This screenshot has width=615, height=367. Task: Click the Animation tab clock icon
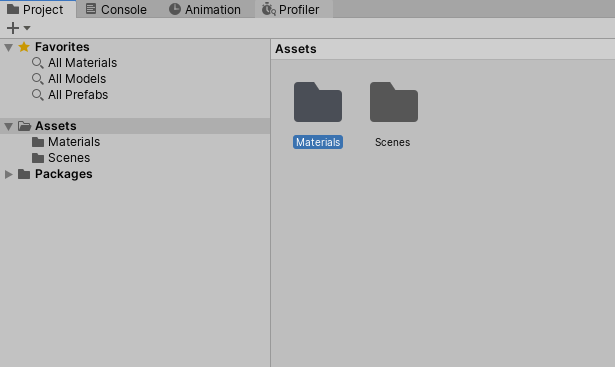click(175, 9)
